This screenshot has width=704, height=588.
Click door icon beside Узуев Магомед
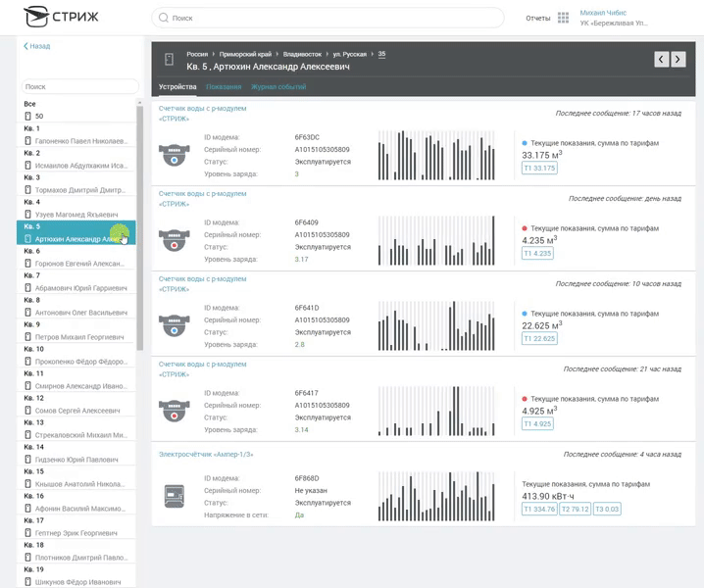pos(27,214)
